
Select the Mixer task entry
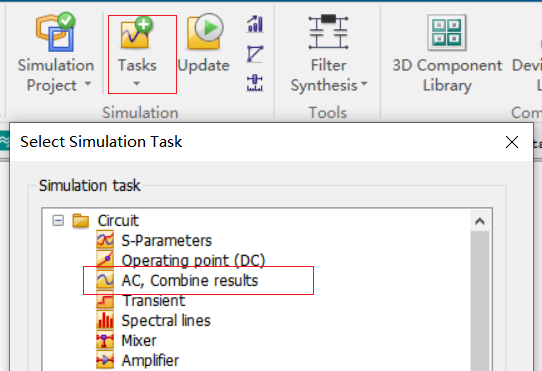pyautogui.click(x=139, y=341)
